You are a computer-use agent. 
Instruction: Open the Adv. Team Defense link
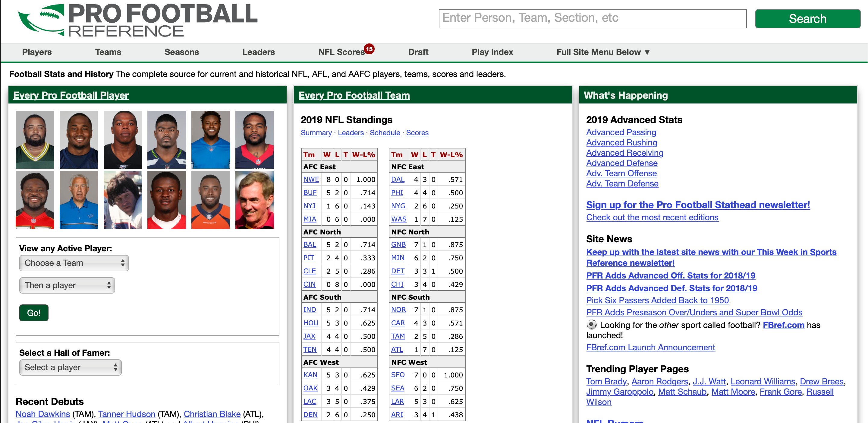[x=622, y=184]
